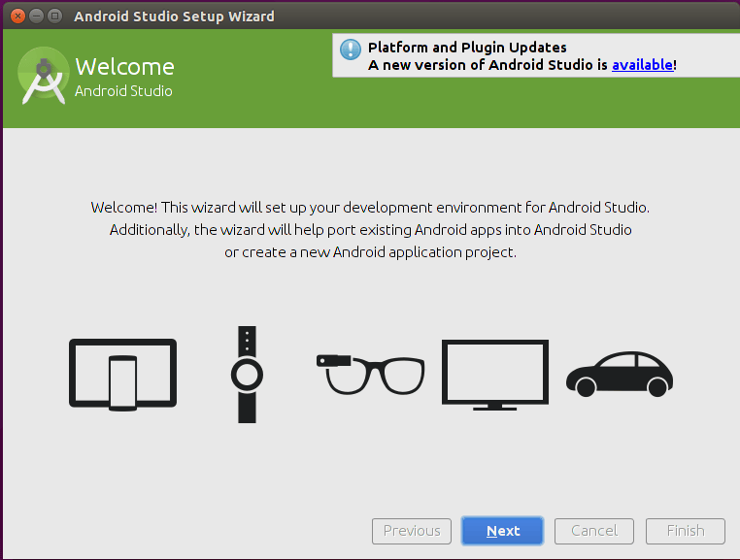Click the Cancel button
This screenshot has height=560, width=740.
point(594,531)
